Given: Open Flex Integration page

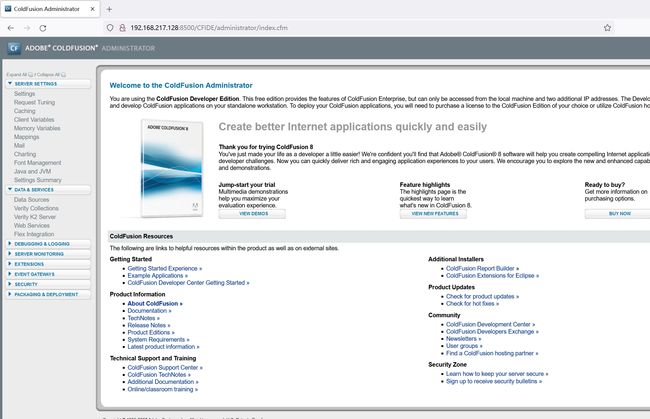Looking at the screenshot, I should tap(34, 234).
